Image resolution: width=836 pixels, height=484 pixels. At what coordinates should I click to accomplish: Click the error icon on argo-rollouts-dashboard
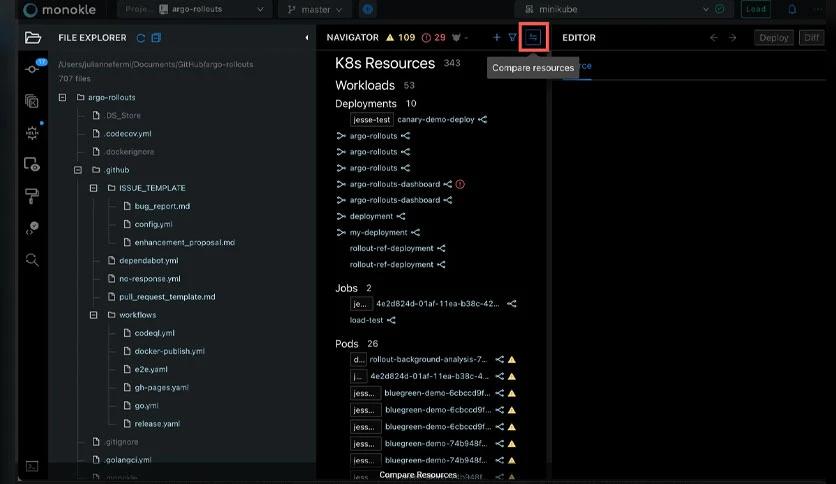[460, 184]
